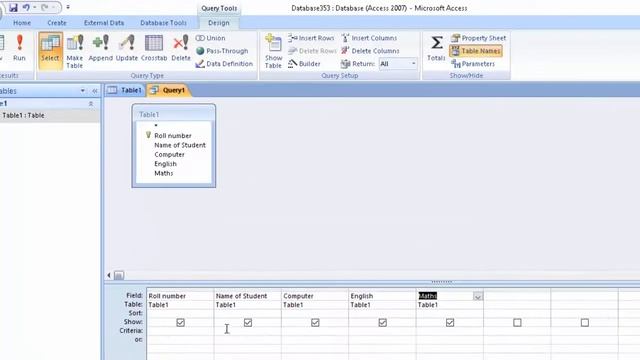640x360 pixels.
Task: Choose the Append query type
Action: (x=100, y=48)
